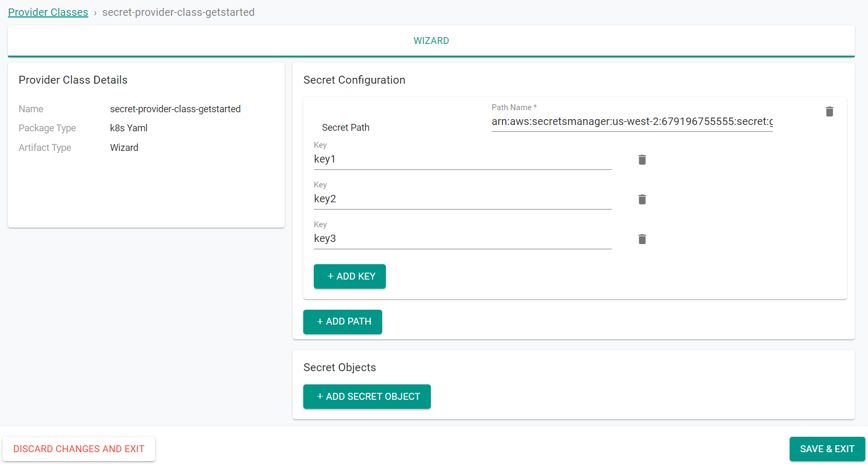Edit the key1 input field
The height and width of the screenshot is (467, 868).
coord(463,159)
